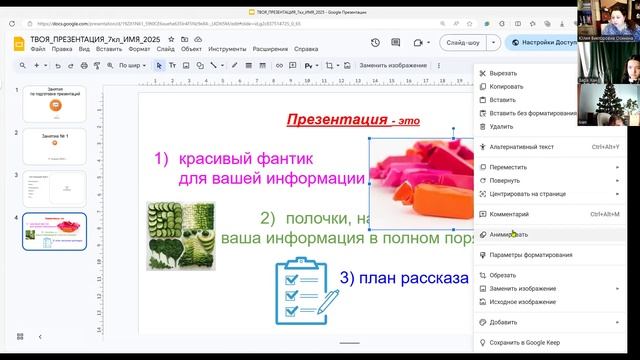Viewport: 640px width, 360px height.
Task: Open the crop options dropdown arrow
Action: pos(338,65)
